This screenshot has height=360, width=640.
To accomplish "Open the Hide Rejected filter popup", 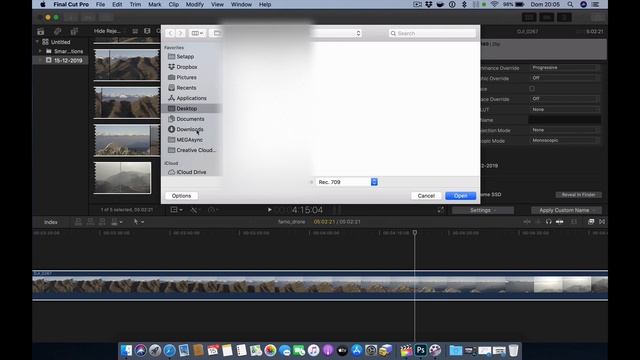I will tap(107, 31).
